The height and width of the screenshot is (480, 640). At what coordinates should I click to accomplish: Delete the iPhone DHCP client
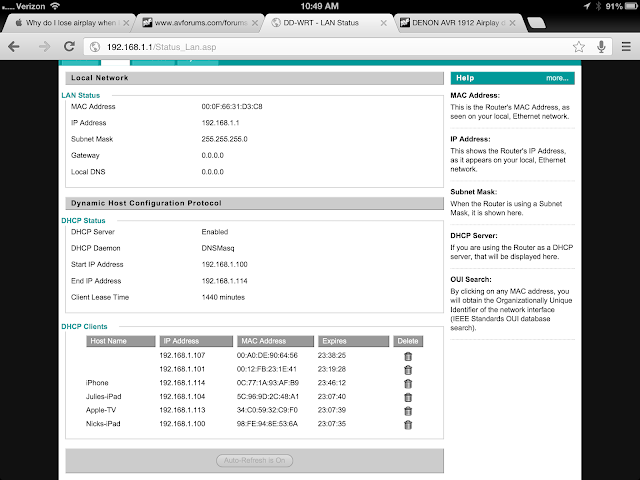click(x=408, y=384)
